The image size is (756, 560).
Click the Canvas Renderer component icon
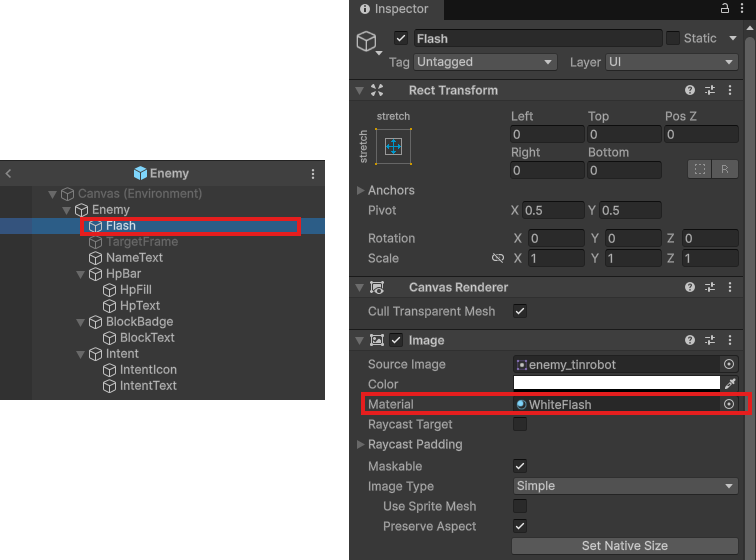pos(377,287)
